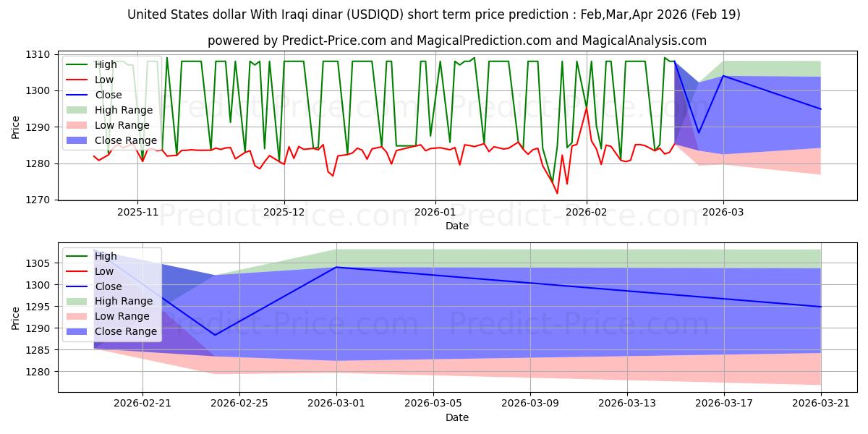The height and width of the screenshot is (434, 868).
Task: Click the red Low line marker in top legend
Action: [x=78, y=80]
